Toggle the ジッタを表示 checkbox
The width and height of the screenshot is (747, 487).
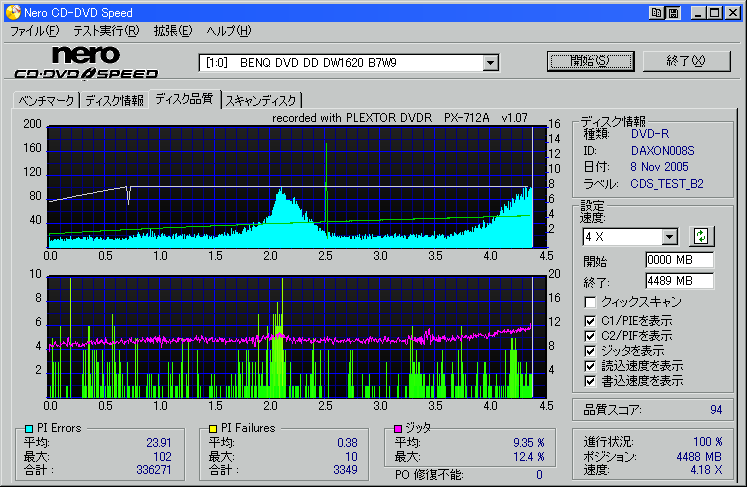click(591, 351)
